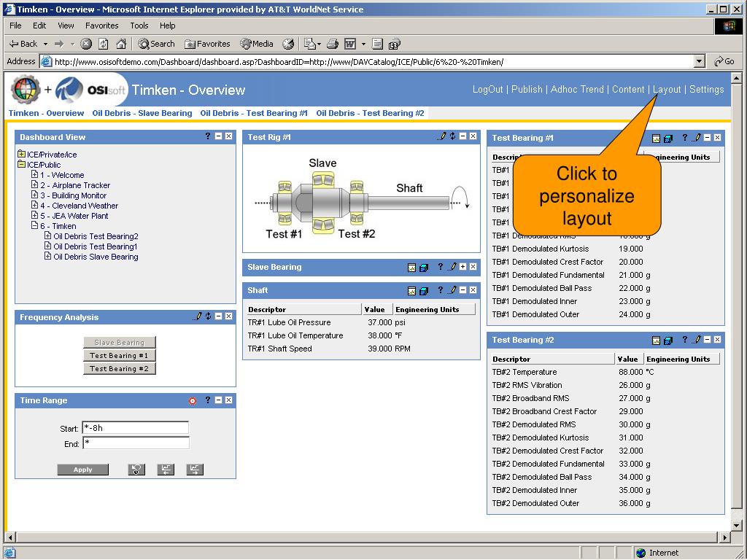Collapse the 6 - Timken tree node

[34, 226]
